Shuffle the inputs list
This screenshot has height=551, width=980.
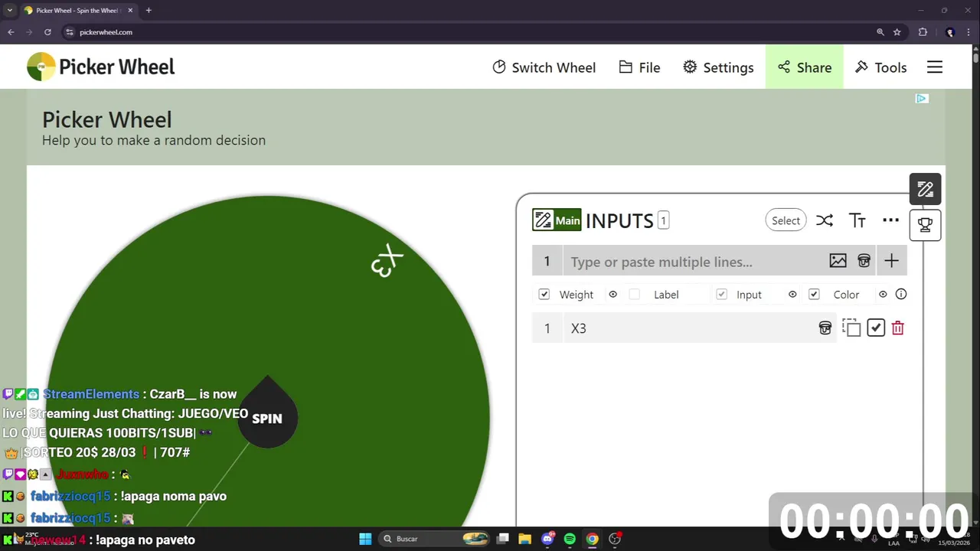tap(824, 220)
